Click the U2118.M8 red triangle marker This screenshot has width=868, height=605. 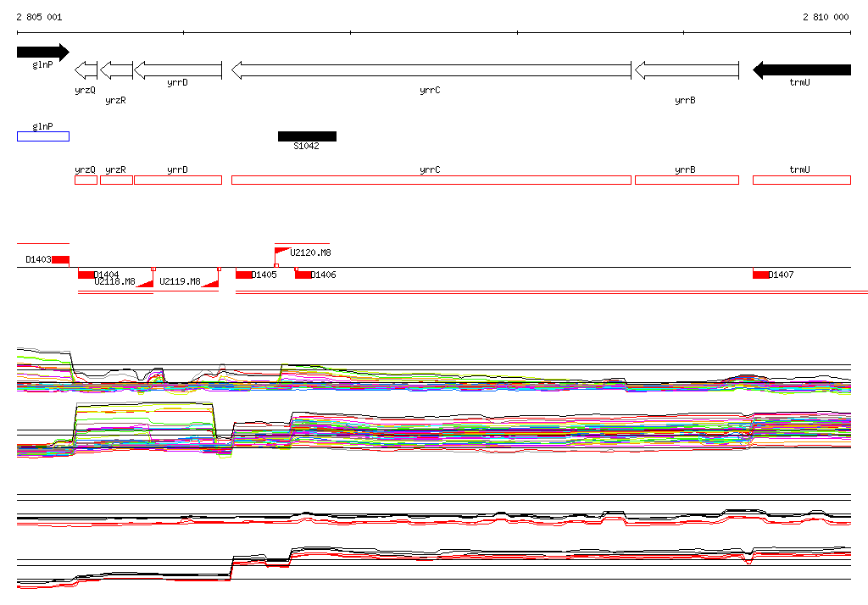coord(146,283)
